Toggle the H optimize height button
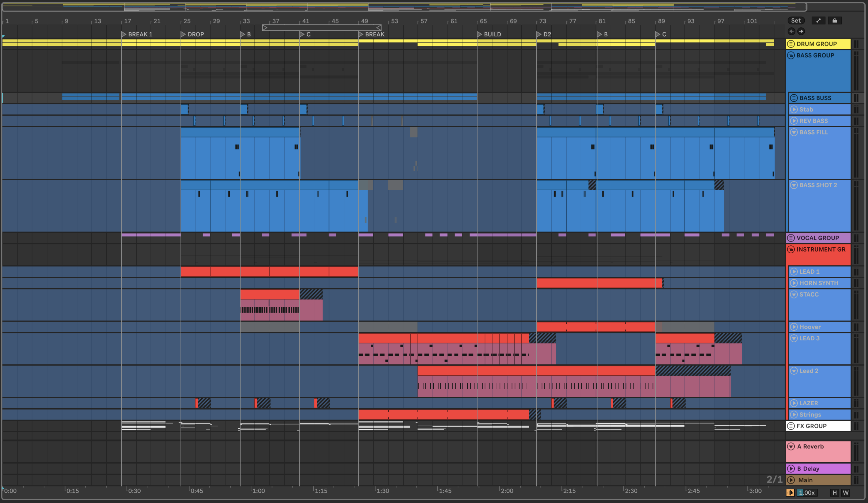The image size is (868, 503). point(835,493)
